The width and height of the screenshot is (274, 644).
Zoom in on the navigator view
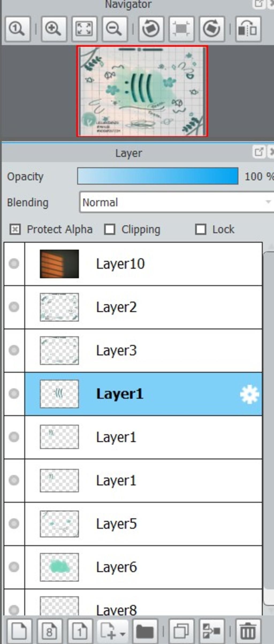(54, 29)
